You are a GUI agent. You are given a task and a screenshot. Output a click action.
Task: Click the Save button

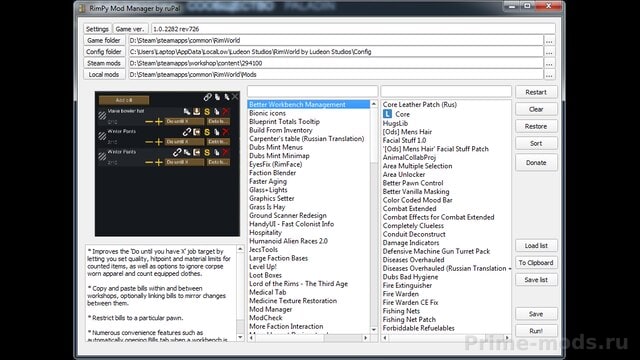click(536, 314)
